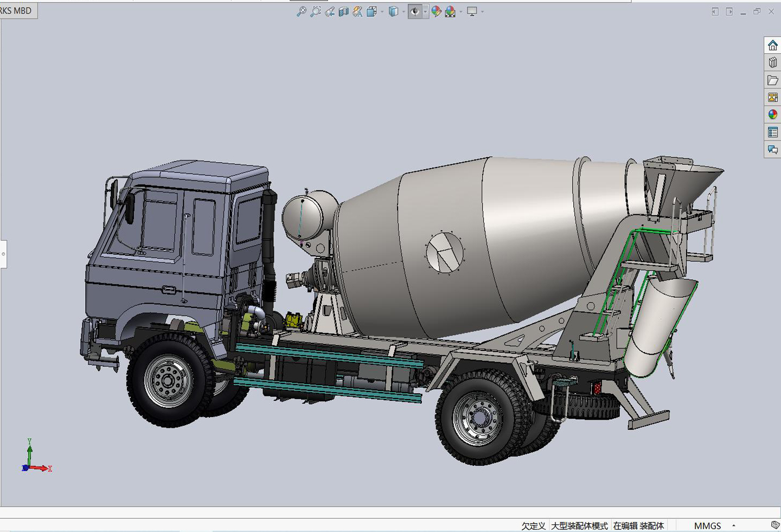Click the Edit Appearance color ball
Image resolution: width=781 pixels, height=532 pixels.
tap(436, 11)
